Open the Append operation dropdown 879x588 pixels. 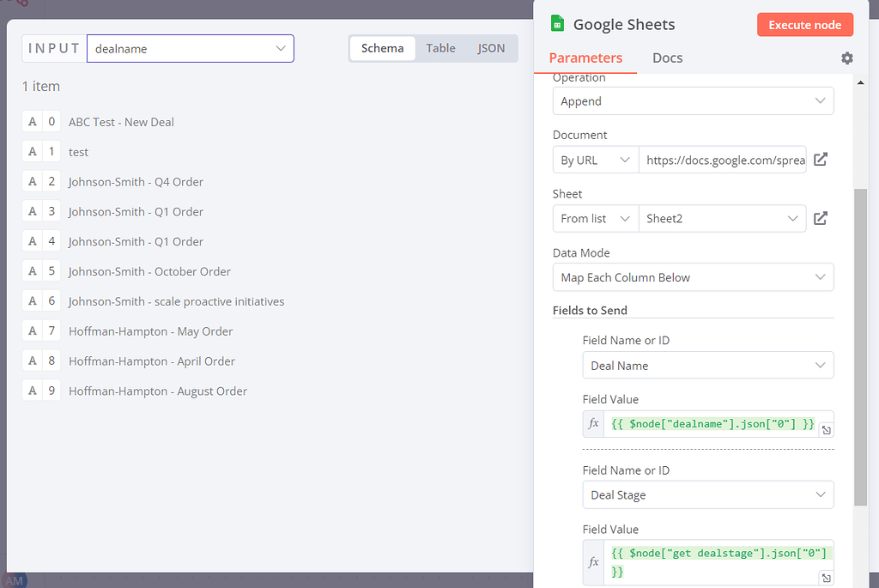coord(693,101)
